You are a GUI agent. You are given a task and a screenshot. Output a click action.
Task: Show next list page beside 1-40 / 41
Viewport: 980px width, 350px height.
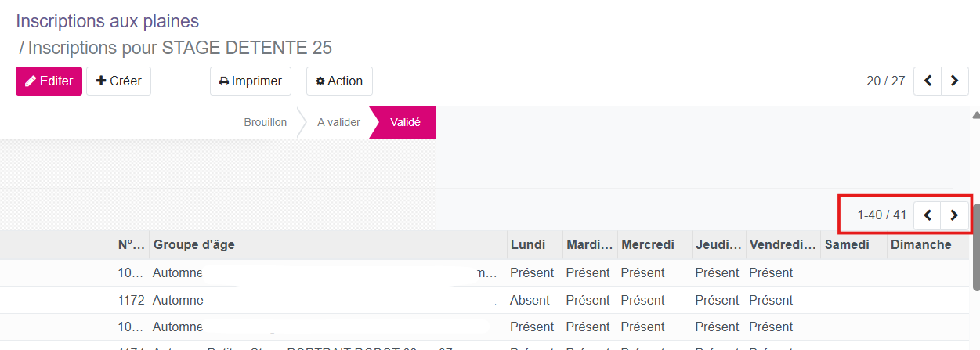point(954,215)
